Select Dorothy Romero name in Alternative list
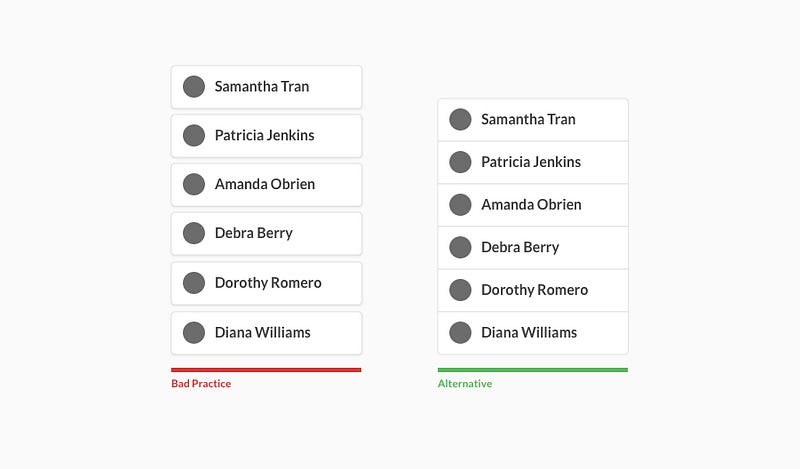The image size is (800, 469). (x=535, y=290)
